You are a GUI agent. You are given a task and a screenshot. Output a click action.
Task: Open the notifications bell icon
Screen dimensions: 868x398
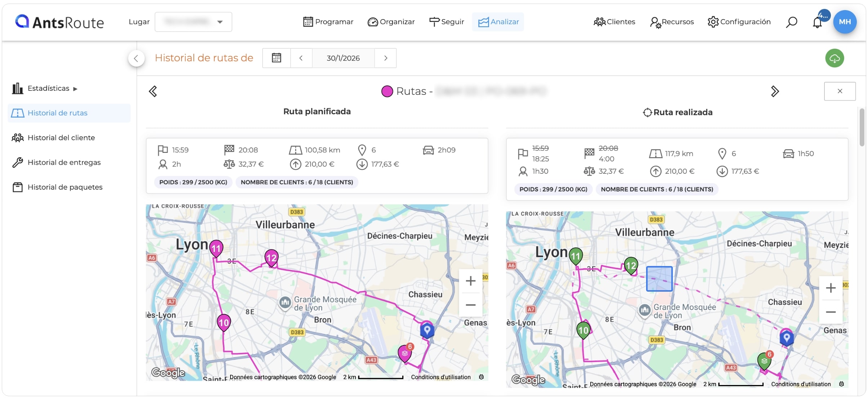[x=817, y=22]
